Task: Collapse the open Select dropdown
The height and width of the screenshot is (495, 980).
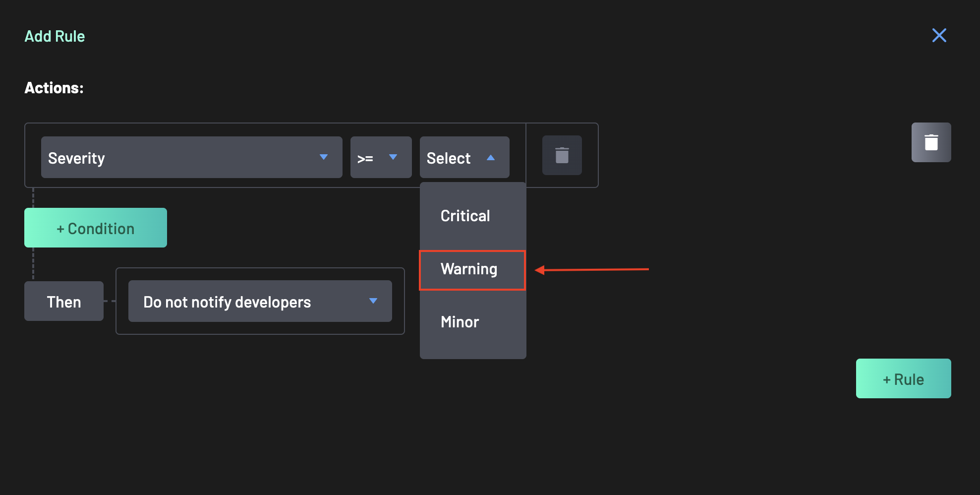Action: coord(464,157)
